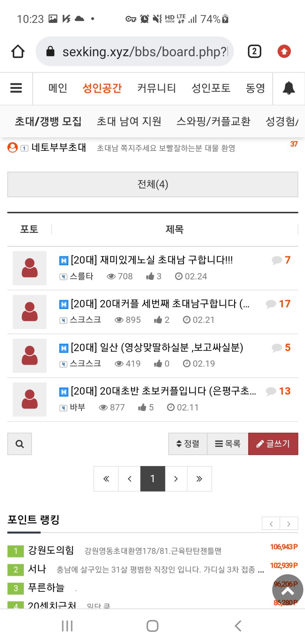This screenshot has height=644, width=305.
Task: Tap the browser home icon
Action: pyautogui.click(x=18, y=52)
